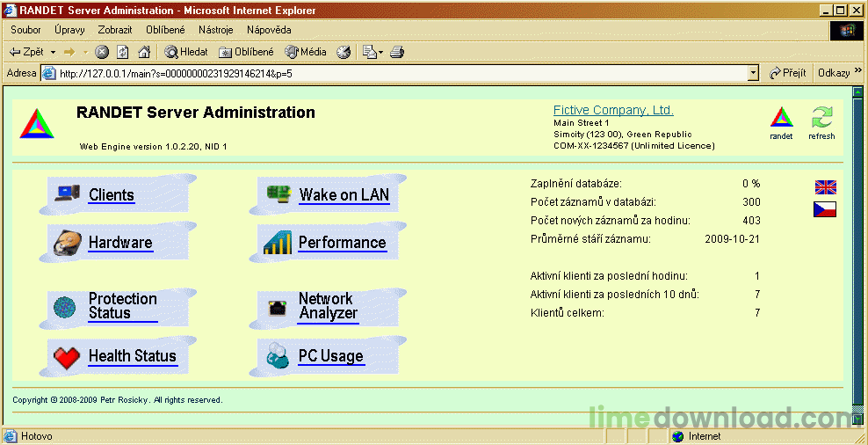Click the Wake on LAN network card icon
This screenshot has width=868, height=445.
tap(279, 193)
